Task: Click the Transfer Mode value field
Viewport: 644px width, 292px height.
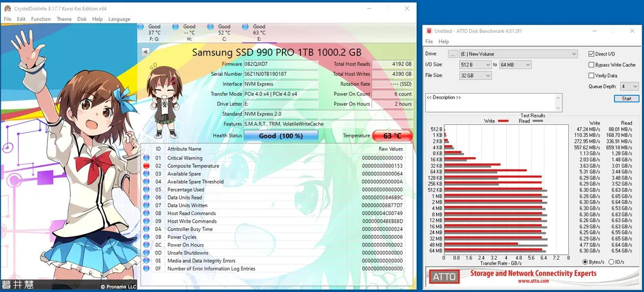Action: pyautogui.click(x=281, y=94)
